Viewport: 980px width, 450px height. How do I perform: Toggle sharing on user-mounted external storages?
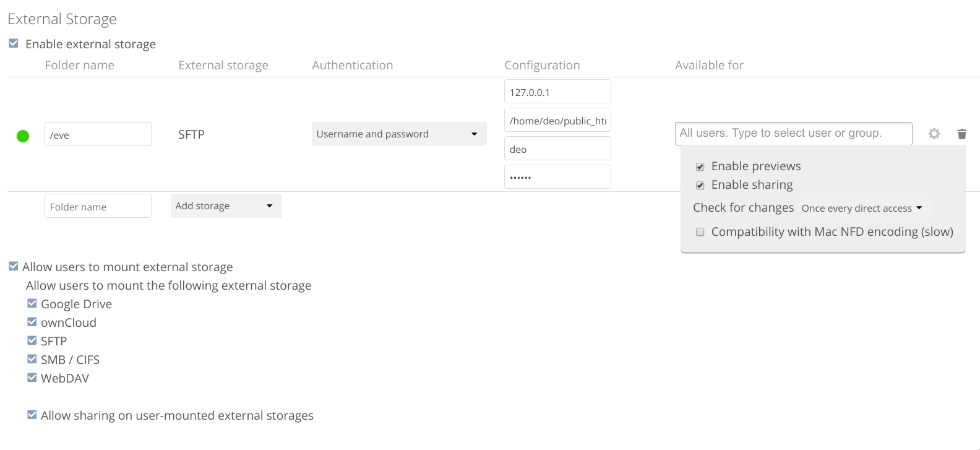coord(32,415)
